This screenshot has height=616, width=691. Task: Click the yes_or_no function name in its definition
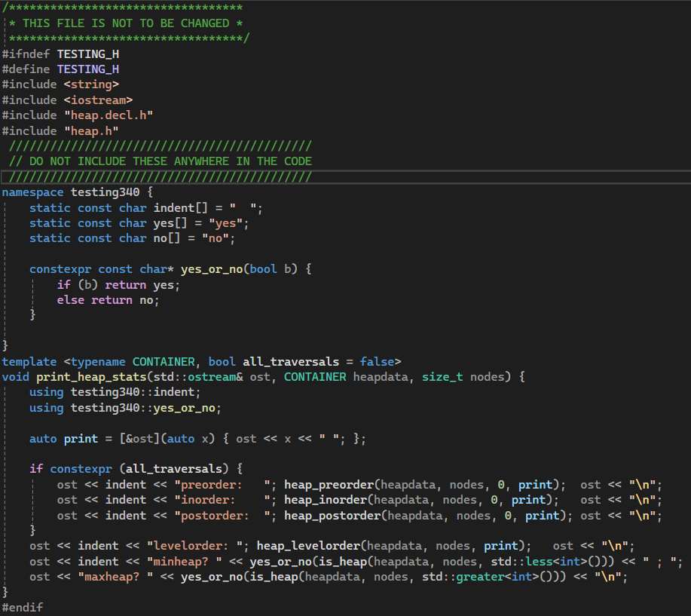[212, 269]
